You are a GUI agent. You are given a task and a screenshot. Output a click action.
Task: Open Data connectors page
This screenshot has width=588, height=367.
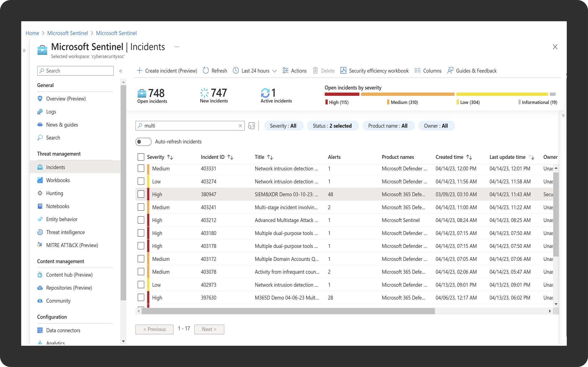tap(63, 330)
